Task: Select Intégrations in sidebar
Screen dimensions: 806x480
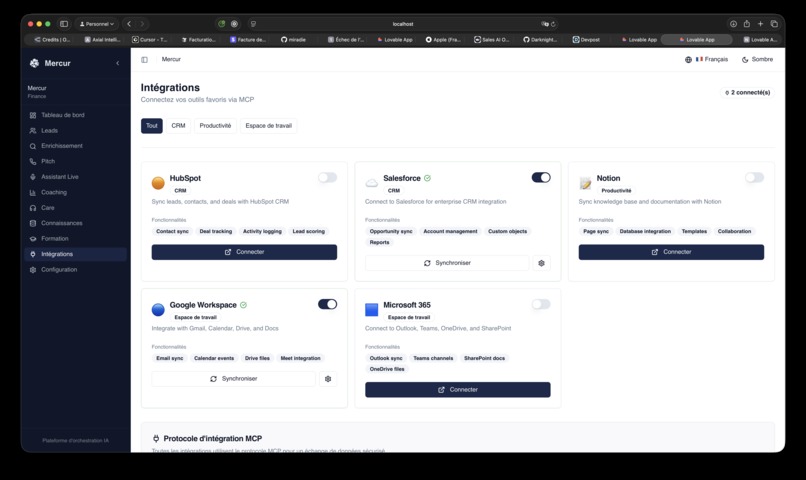Action: (76, 254)
